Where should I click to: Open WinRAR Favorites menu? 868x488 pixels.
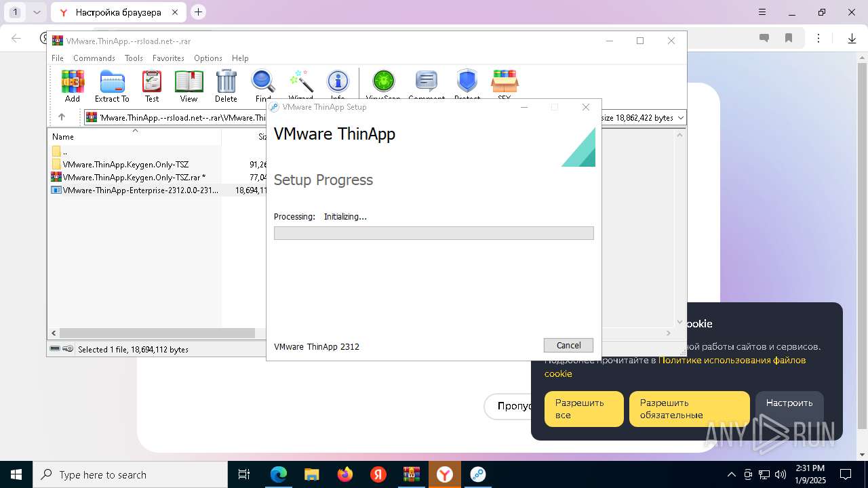[168, 58]
